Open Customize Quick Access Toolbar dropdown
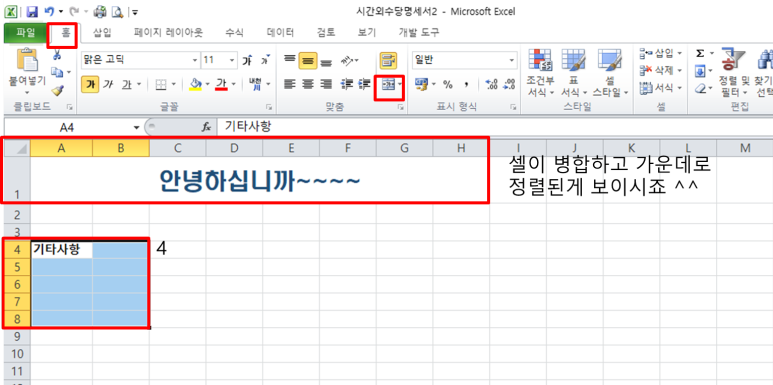The height and width of the screenshot is (385, 773). [135, 11]
